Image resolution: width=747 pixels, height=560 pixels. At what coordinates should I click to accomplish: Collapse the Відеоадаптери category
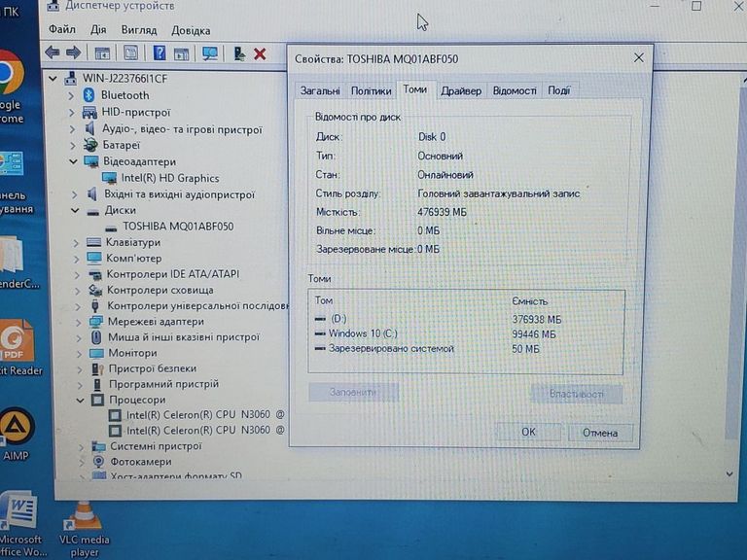pyautogui.click(x=73, y=162)
